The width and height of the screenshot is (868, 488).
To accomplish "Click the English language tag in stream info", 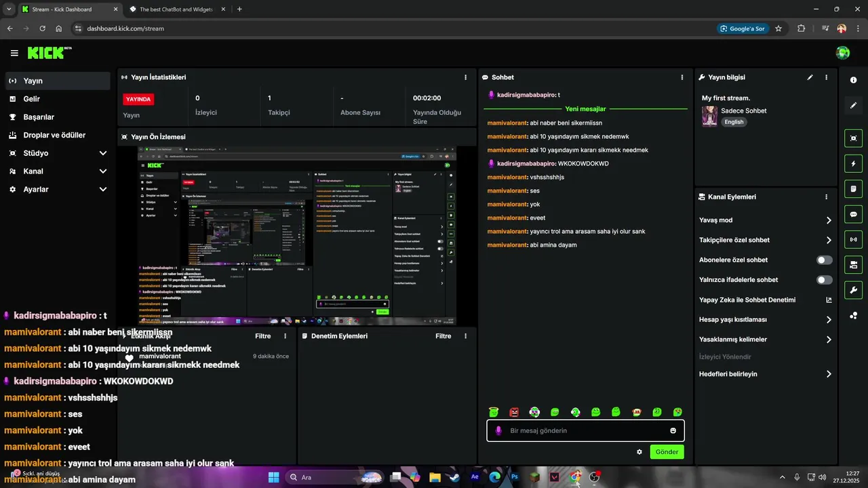I will pos(734,122).
